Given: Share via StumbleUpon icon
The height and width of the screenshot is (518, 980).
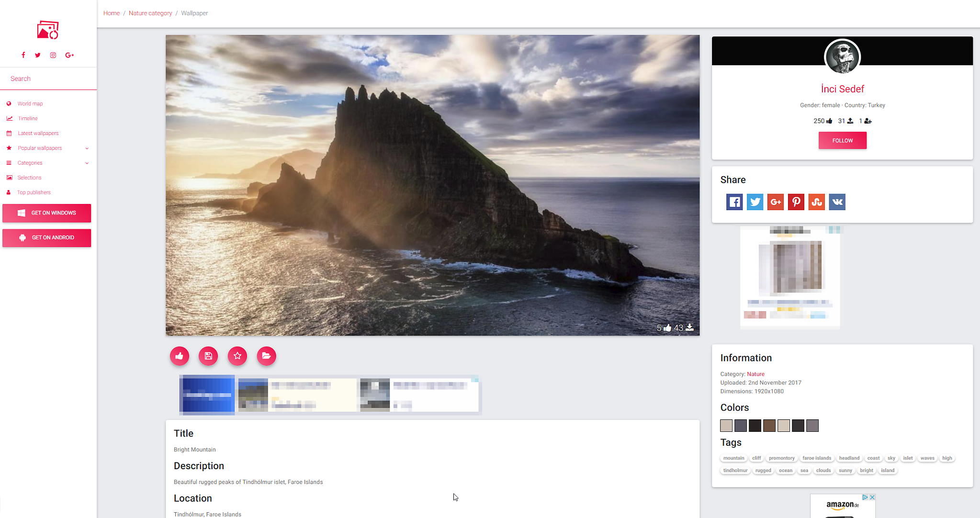Looking at the screenshot, I should coord(816,202).
